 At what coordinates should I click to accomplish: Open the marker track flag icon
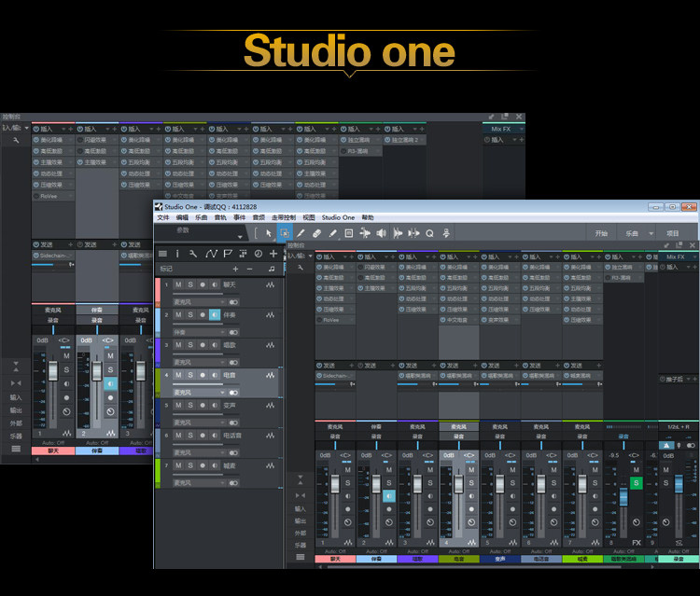(x=228, y=254)
